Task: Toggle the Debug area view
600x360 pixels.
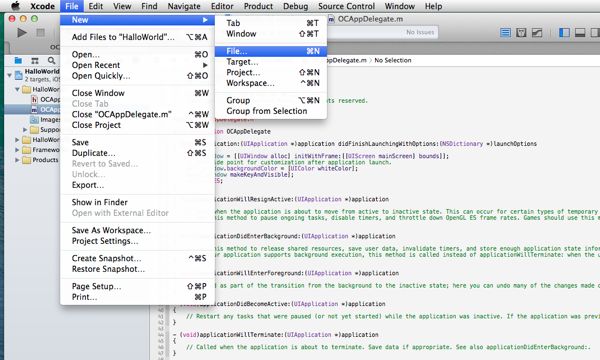Action: [x=580, y=33]
